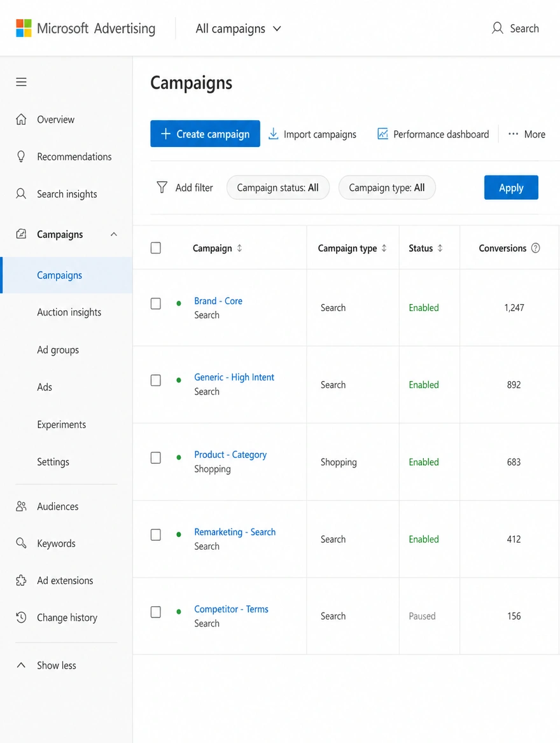Screen dimensions: 560x743
Task: Open the Campaign type: All filter
Action: pos(387,188)
